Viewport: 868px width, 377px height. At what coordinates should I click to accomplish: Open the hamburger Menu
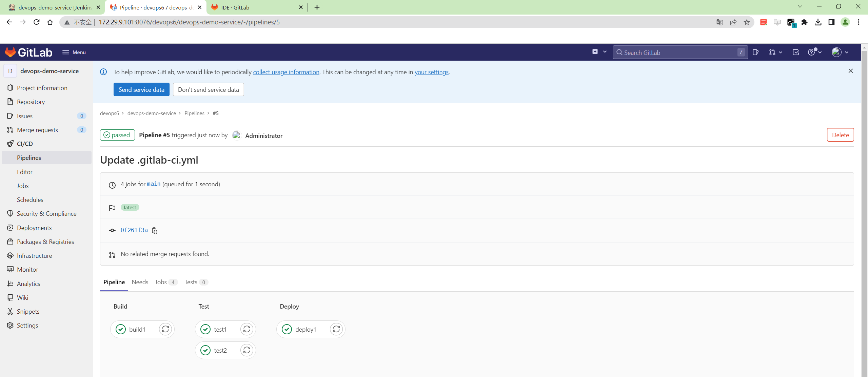[74, 52]
